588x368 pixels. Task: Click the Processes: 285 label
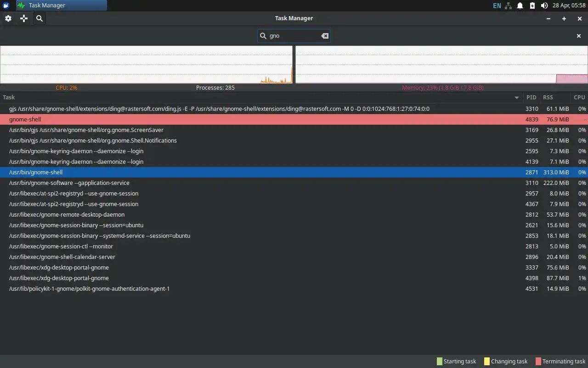pos(215,88)
